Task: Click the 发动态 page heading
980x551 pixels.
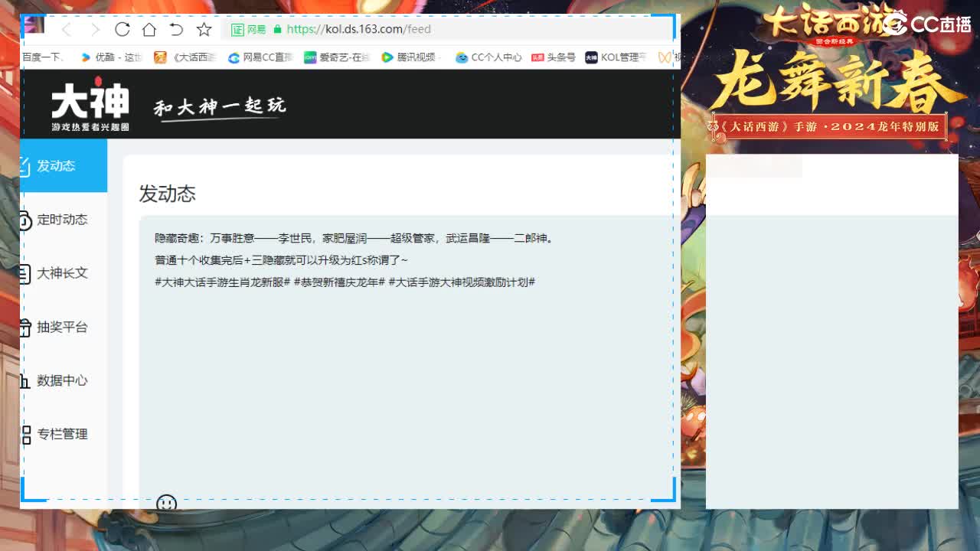Action: (167, 194)
